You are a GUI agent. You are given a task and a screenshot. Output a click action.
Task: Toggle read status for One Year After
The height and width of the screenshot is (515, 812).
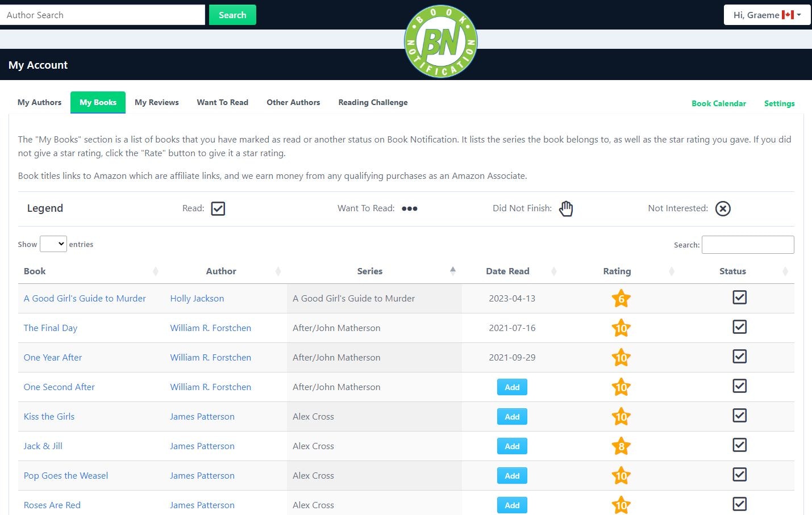[739, 357]
